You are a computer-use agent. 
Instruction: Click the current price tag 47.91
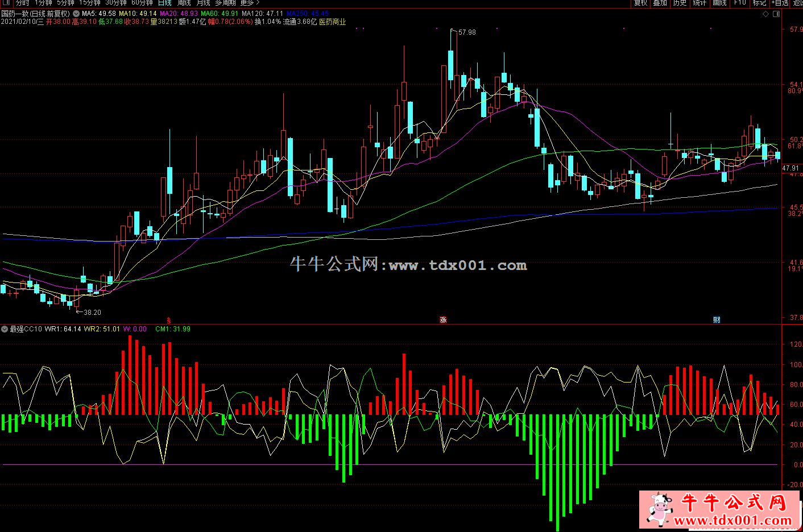pos(790,168)
